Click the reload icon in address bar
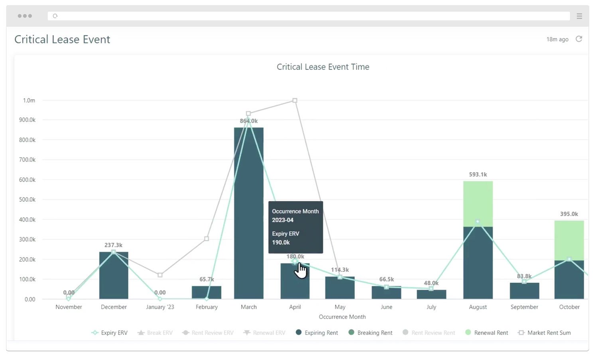The height and width of the screenshot is (364, 598). coord(55,16)
